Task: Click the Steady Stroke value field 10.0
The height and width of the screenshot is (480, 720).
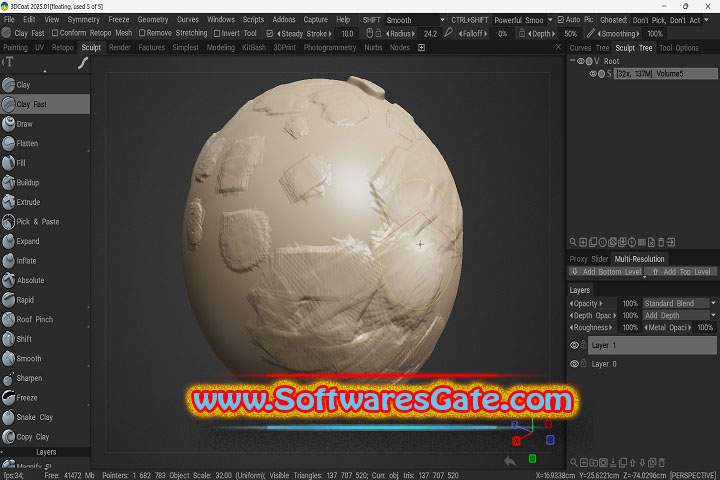Action: click(x=347, y=34)
